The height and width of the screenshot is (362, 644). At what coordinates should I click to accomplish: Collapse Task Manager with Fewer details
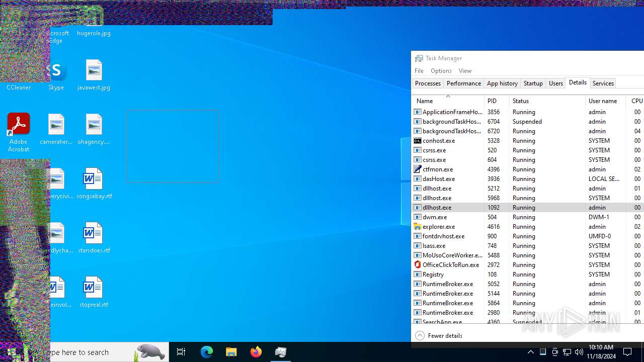click(x=439, y=335)
